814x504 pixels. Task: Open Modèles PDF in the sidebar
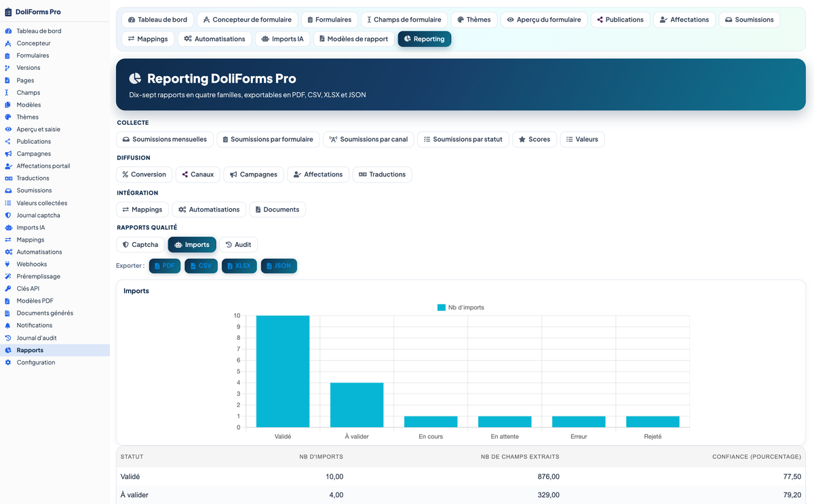[35, 301]
